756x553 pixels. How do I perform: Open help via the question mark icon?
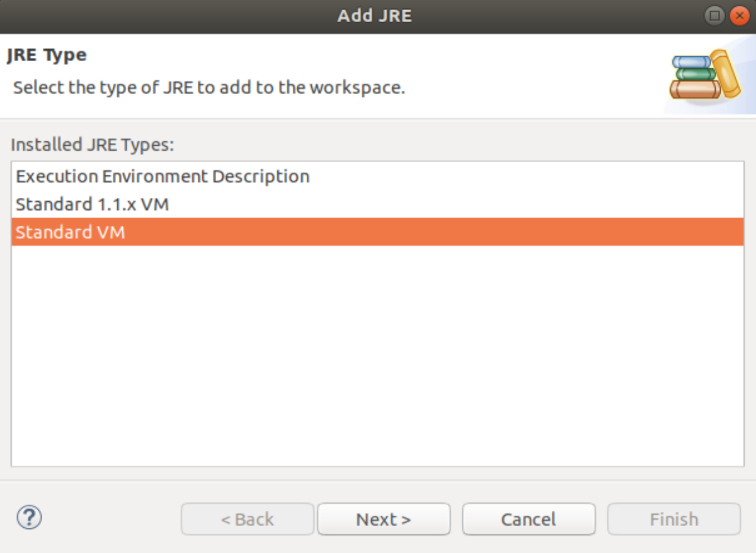click(x=29, y=518)
